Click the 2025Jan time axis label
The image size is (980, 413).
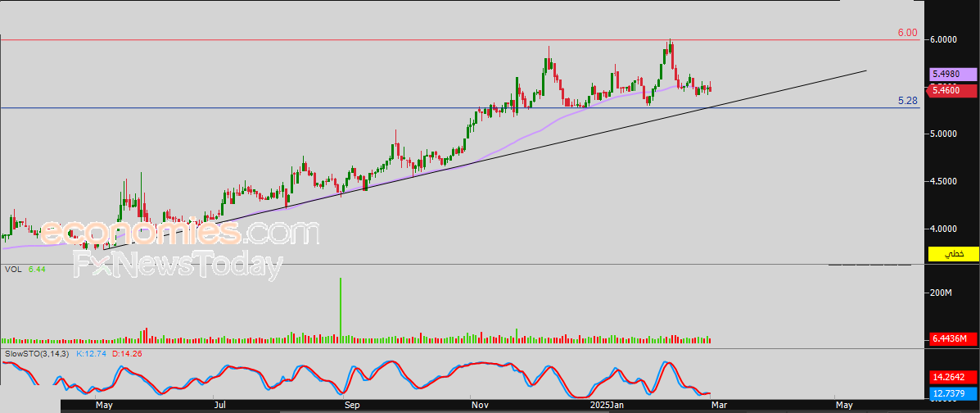[x=607, y=405]
